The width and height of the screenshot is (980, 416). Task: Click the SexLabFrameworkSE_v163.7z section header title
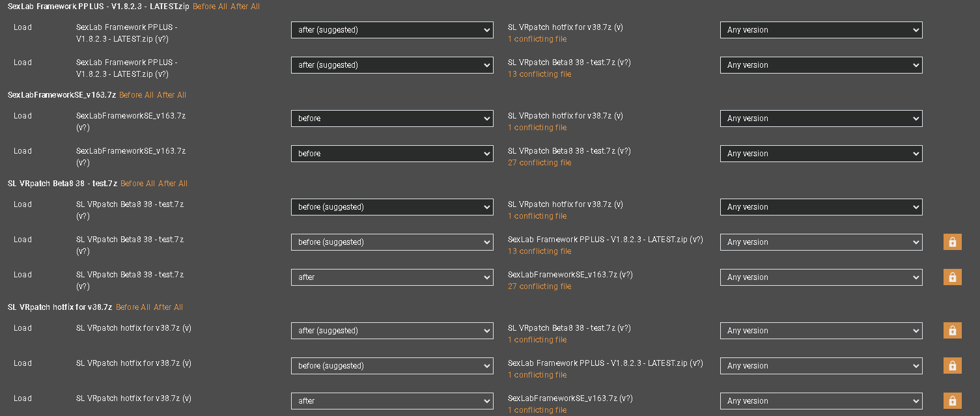tap(62, 95)
